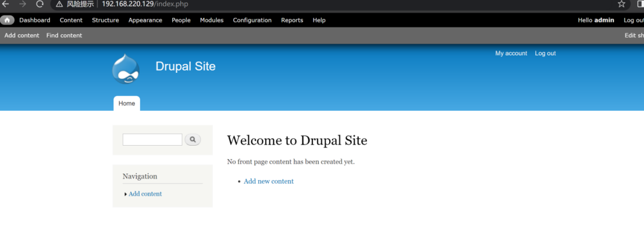
Task: Click the browser address bar URL
Action: click(145, 4)
